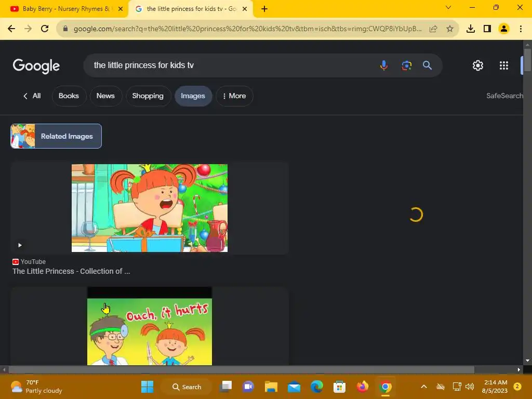This screenshot has height=399, width=532.
Task: Open Microsoft Store from taskbar
Action: 339,387
